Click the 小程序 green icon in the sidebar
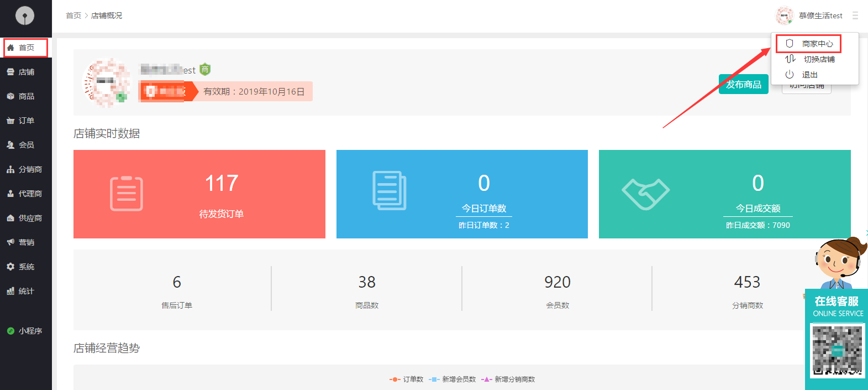This screenshot has height=390, width=868. pos(10,331)
